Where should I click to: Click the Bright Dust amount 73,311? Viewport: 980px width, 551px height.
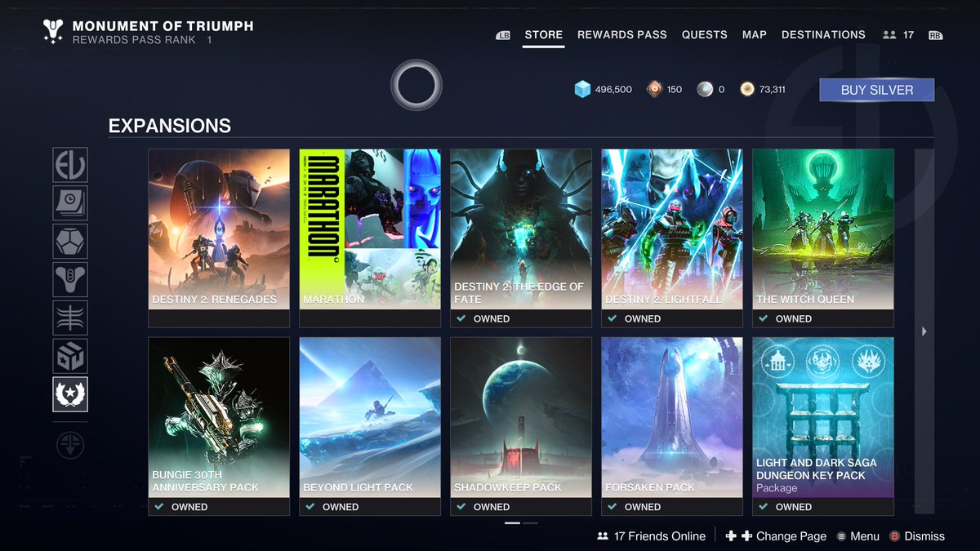773,90
